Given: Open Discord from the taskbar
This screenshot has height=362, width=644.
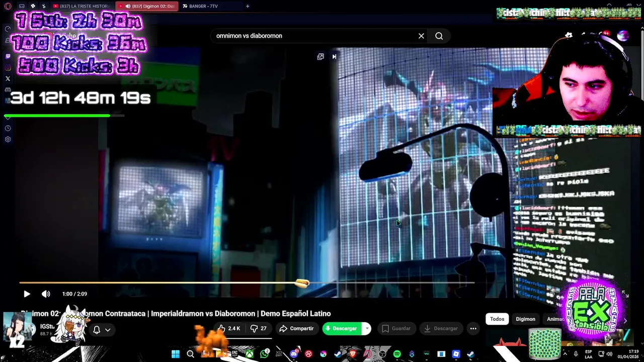Looking at the screenshot, I should [x=294, y=354].
